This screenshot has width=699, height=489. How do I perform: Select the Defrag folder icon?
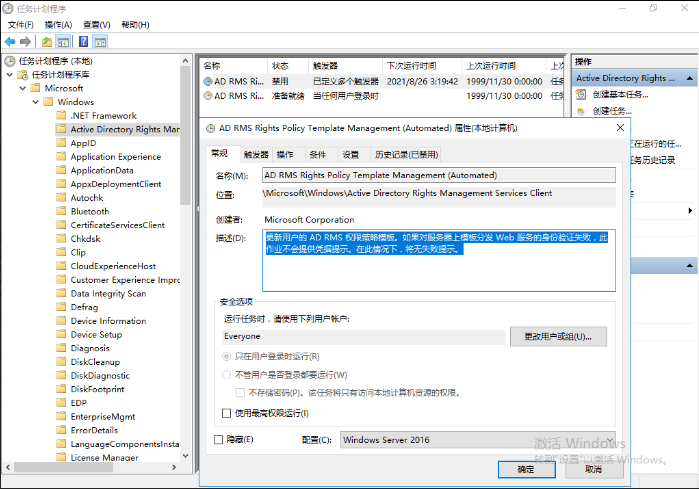(61, 307)
